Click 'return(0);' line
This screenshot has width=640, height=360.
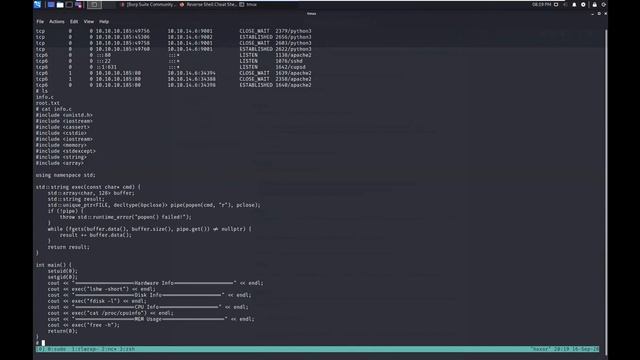62,331
